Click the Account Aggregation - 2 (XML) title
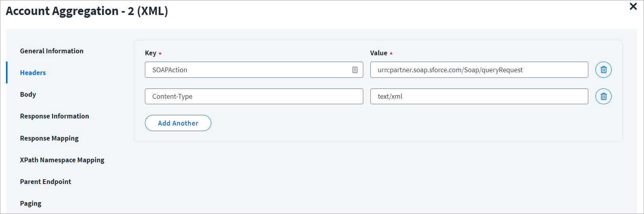 [87, 11]
